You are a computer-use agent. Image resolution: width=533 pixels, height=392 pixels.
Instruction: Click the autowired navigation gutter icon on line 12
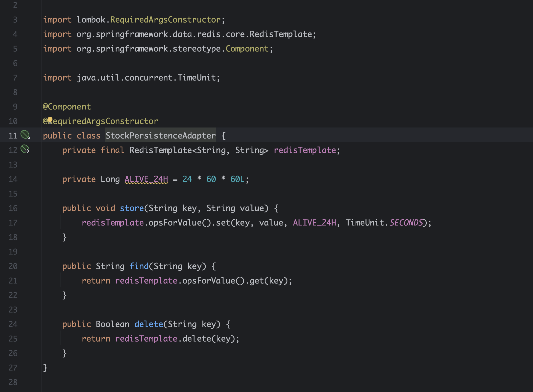pos(25,149)
